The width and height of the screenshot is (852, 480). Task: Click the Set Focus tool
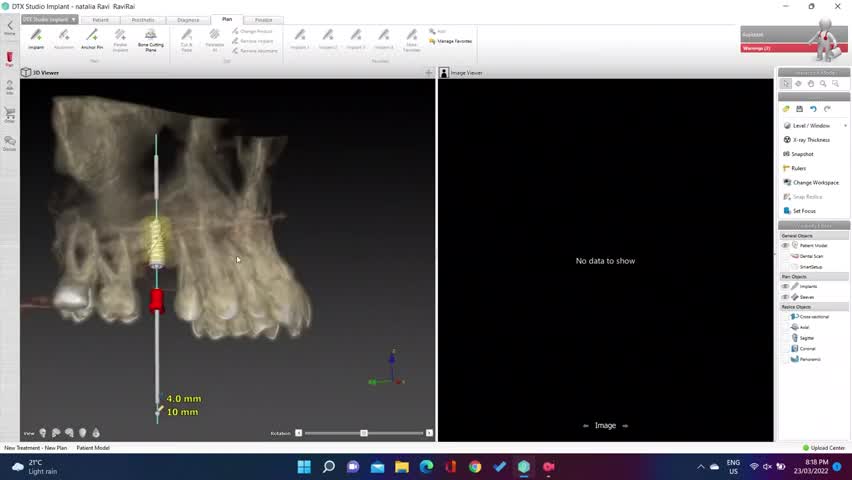click(x=804, y=211)
